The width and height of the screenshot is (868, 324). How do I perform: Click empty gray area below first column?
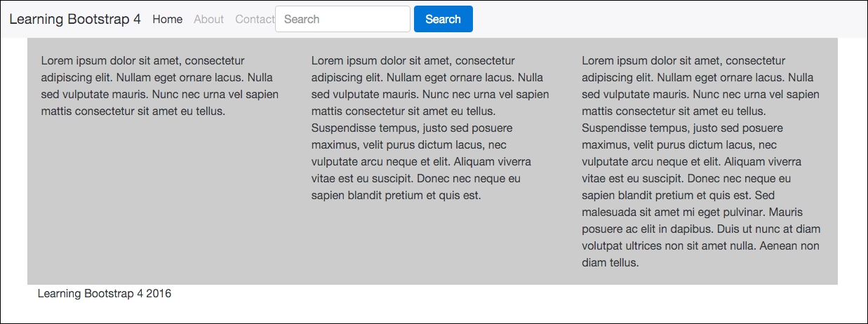click(x=159, y=203)
